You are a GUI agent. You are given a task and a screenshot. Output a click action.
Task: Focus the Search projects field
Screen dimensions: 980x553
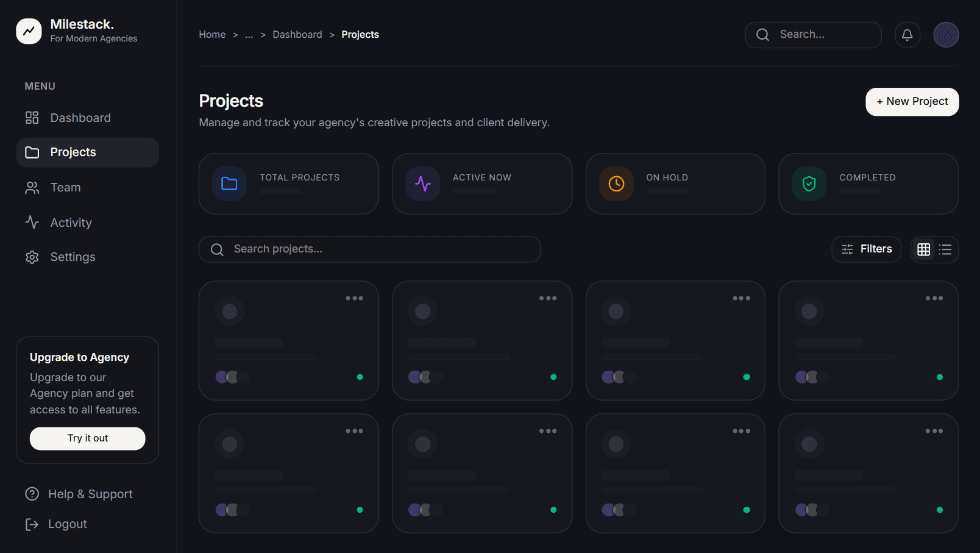tap(370, 249)
